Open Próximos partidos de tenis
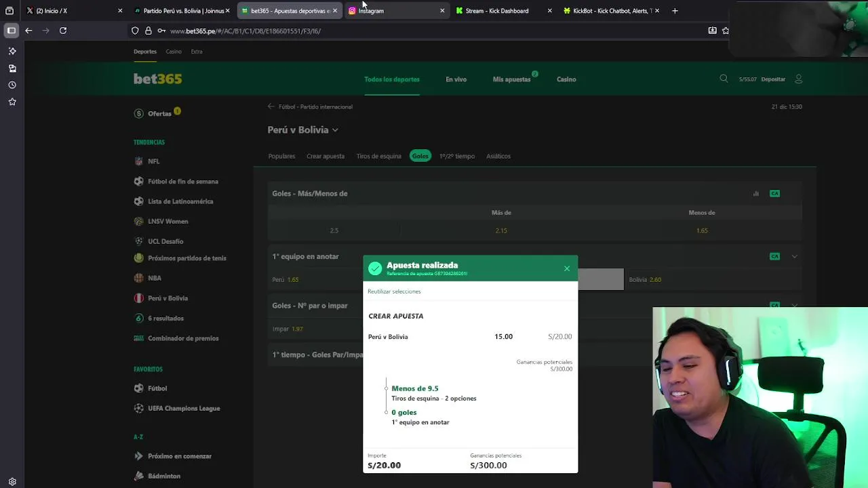Image resolution: width=868 pixels, height=488 pixels. click(x=187, y=258)
